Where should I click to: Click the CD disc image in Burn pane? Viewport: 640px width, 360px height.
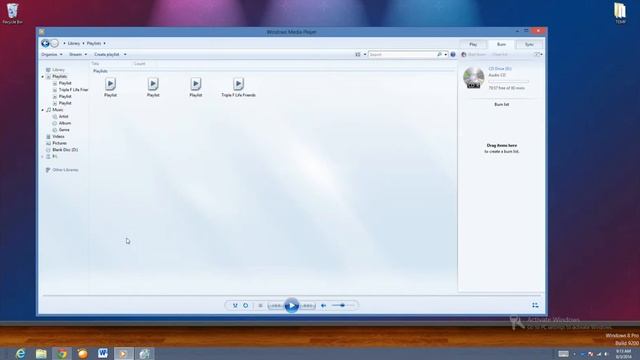coord(473,78)
